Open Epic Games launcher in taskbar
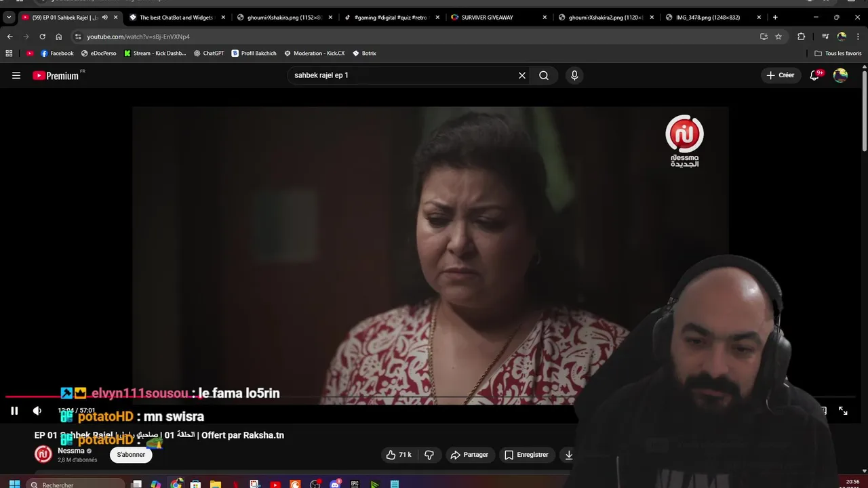 [x=355, y=484]
